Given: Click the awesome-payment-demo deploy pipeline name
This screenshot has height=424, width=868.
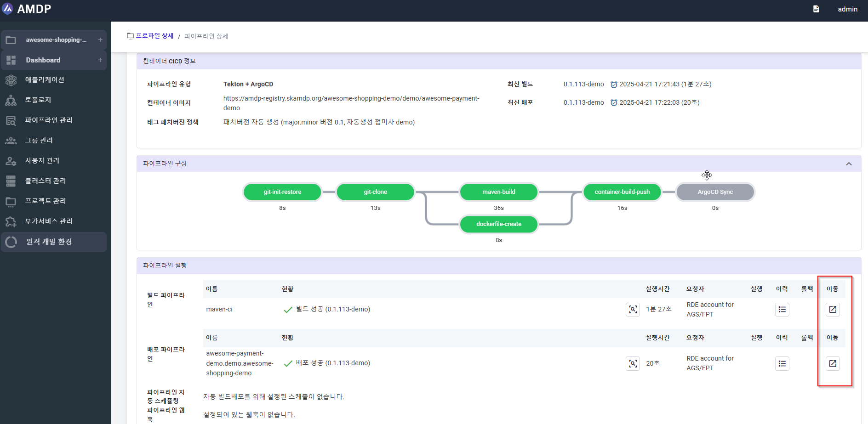Looking at the screenshot, I should tap(240, 363).
